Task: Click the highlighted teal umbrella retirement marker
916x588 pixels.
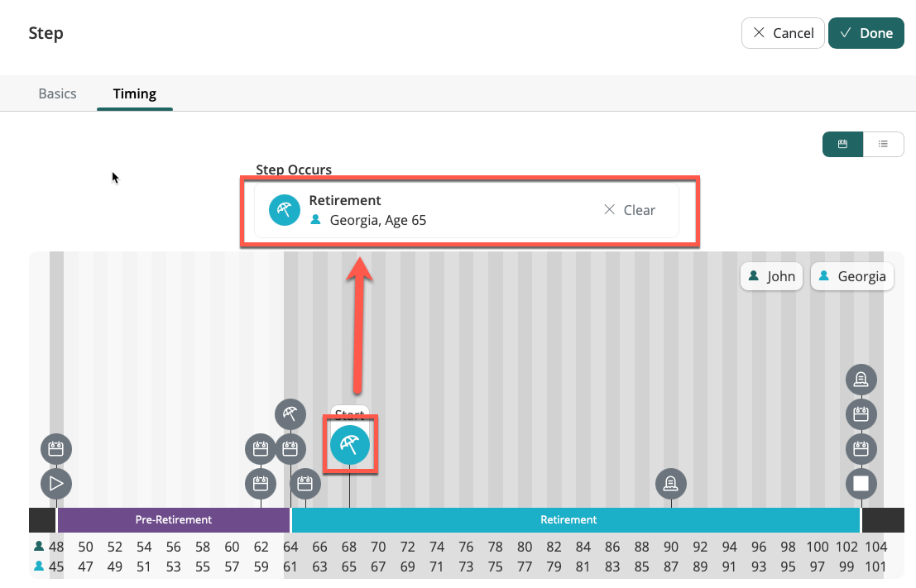Action: [x=350, y=445]
